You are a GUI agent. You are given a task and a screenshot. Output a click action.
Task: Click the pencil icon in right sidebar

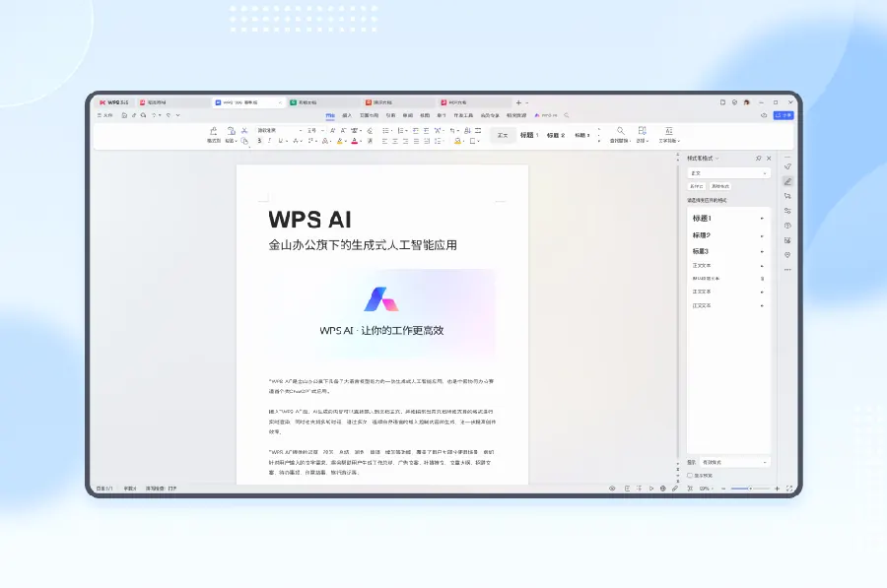click(787, 181)
